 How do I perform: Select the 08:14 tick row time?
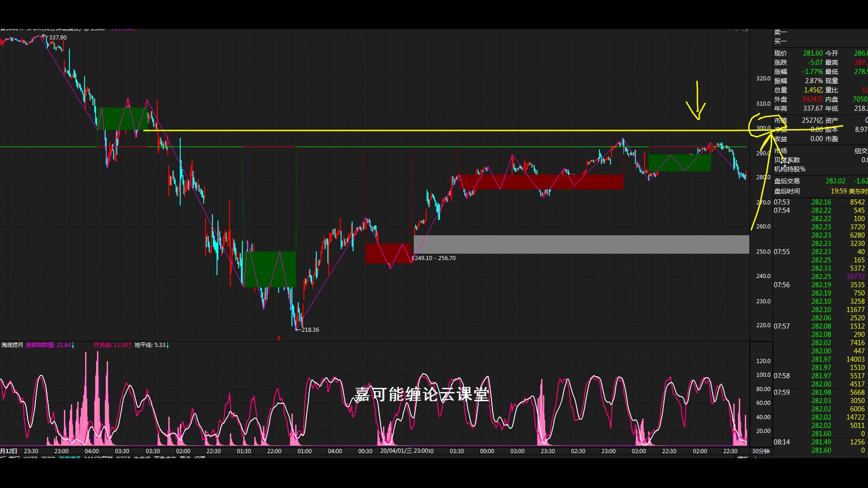[x=782, y=442]
